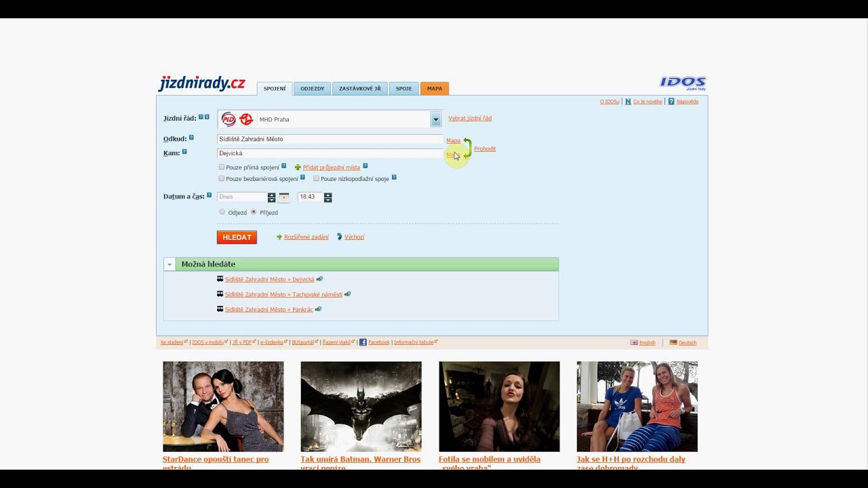The height and width of the screenshot is (488, 868).
Task: Click Sídliště Zahradní Město » Pankrác suggestion
Action: pos(269,310)
